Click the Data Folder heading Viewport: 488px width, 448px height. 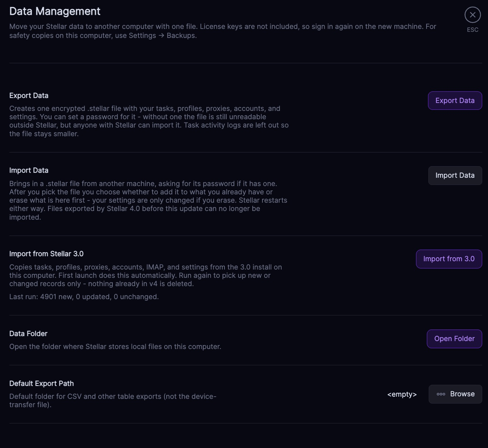pos(28,334)
